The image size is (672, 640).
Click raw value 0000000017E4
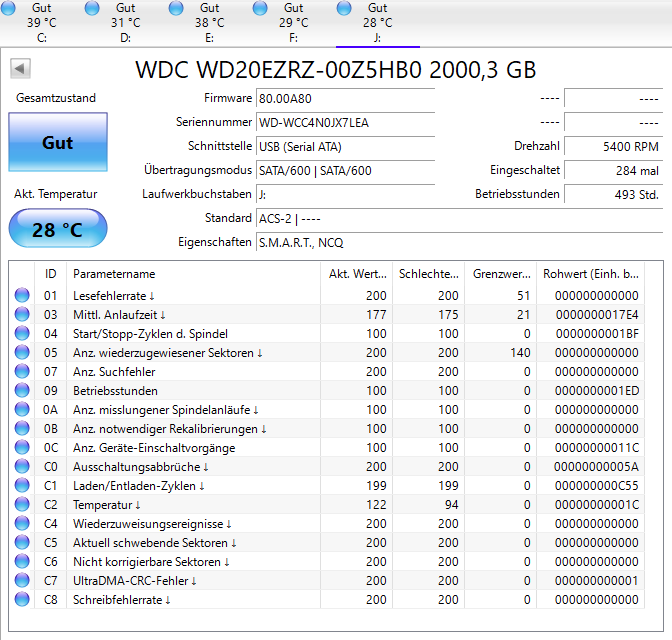pos(597,315)
